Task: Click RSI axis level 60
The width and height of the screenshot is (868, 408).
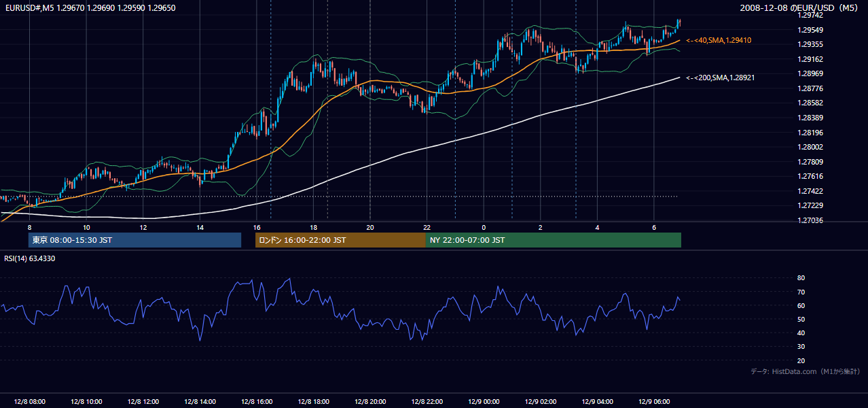Action: pyautogui.click(x=801, y=305)
